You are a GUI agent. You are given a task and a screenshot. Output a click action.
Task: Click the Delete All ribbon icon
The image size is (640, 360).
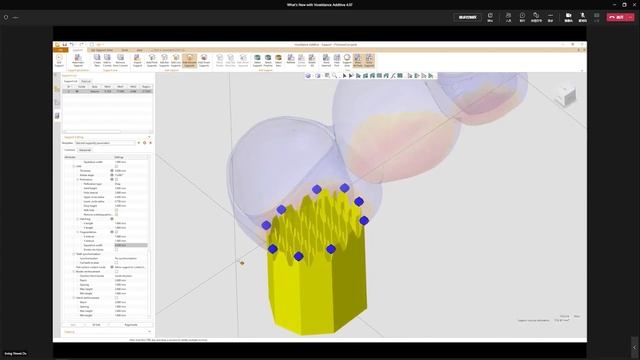pyautogui.click(x=312, y=60)
